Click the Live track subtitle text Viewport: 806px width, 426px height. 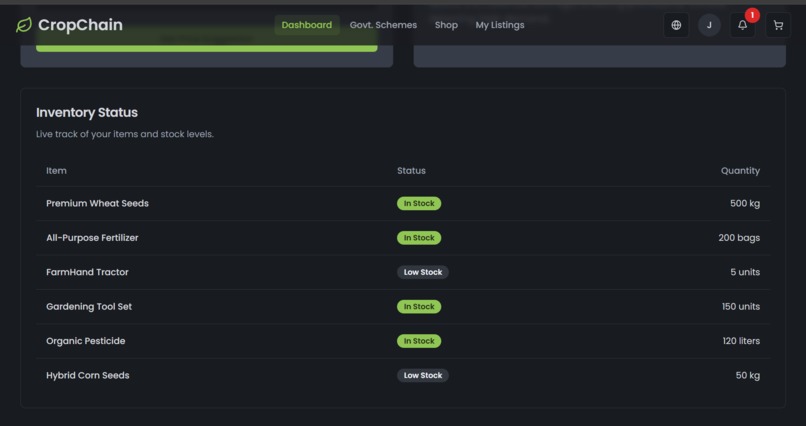[x=125, y=134]
